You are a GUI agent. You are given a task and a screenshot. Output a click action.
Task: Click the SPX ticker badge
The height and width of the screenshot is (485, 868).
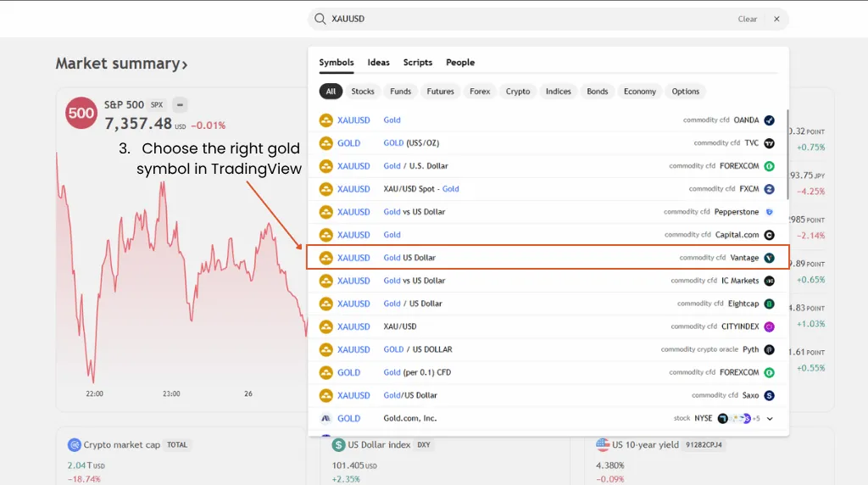pyautogui.click(x=157, y=104)
